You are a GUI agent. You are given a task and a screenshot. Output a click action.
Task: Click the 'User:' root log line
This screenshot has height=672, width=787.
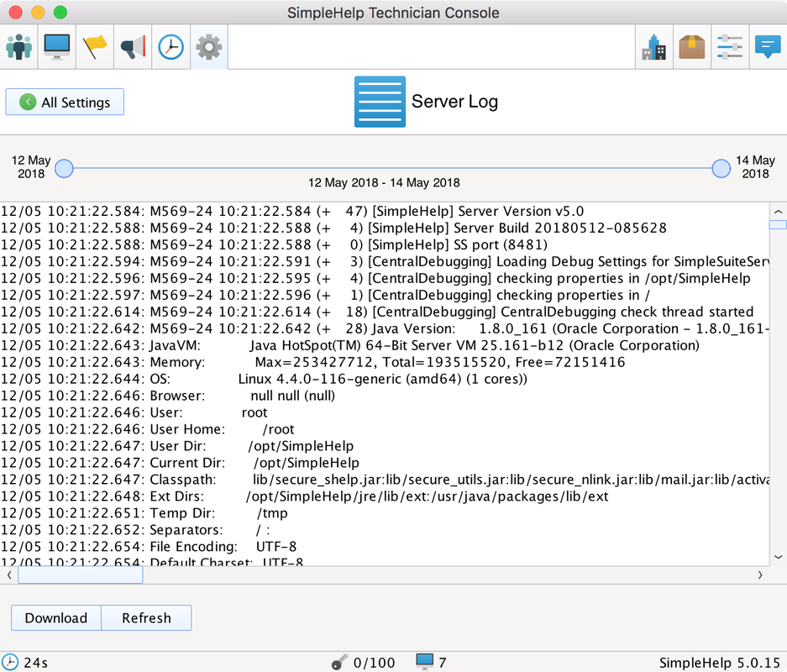[x=134, y=412]
